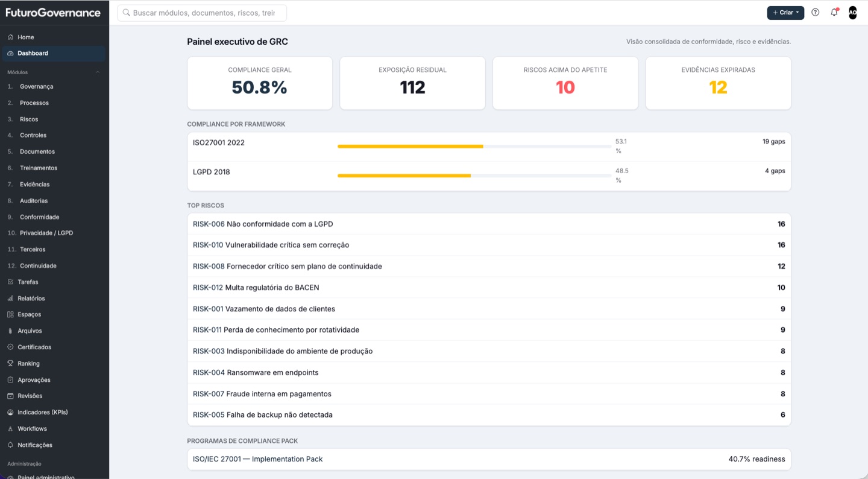Viewport: 868px width, 479px height.
Task: Focus the Buscar módulos search field
Action: point(202,13)
